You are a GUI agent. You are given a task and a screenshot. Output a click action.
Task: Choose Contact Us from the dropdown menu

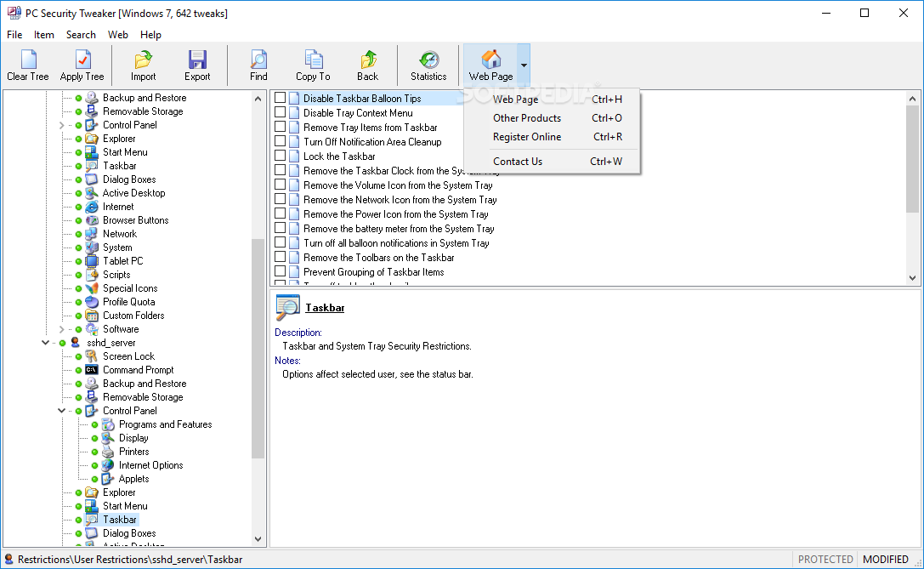tap(553, 162)
